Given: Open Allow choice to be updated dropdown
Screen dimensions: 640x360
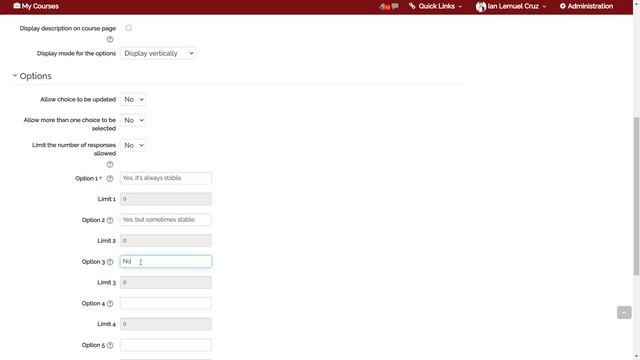Looking at the screenshot, I should (133, 99).
